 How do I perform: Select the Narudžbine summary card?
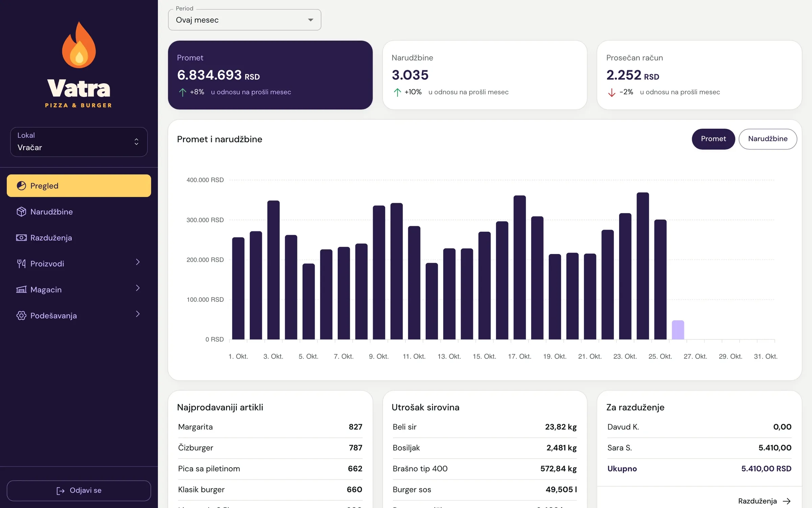click(x=485, y=75)
